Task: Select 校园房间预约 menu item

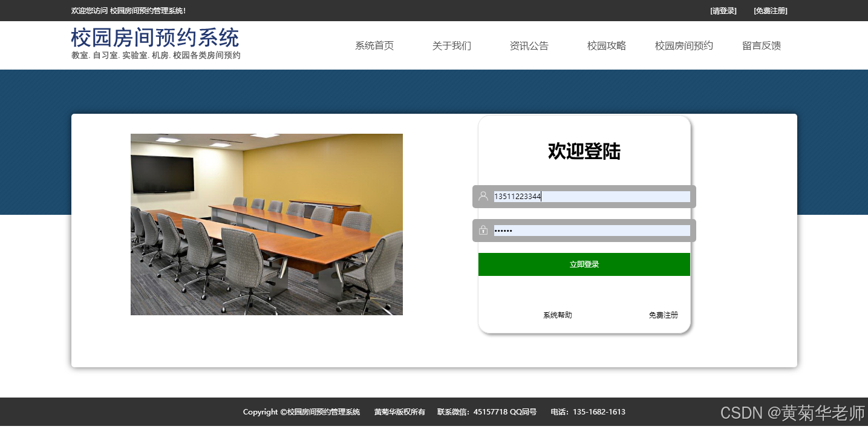Action: pos(684,45)
